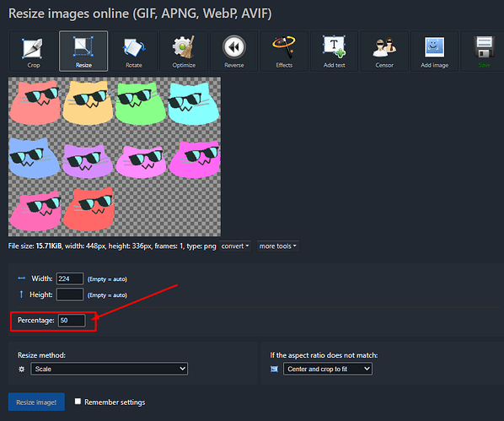Focus the Width input field
Viewport: 504px width, 421px height.
(x=70, y=278)
